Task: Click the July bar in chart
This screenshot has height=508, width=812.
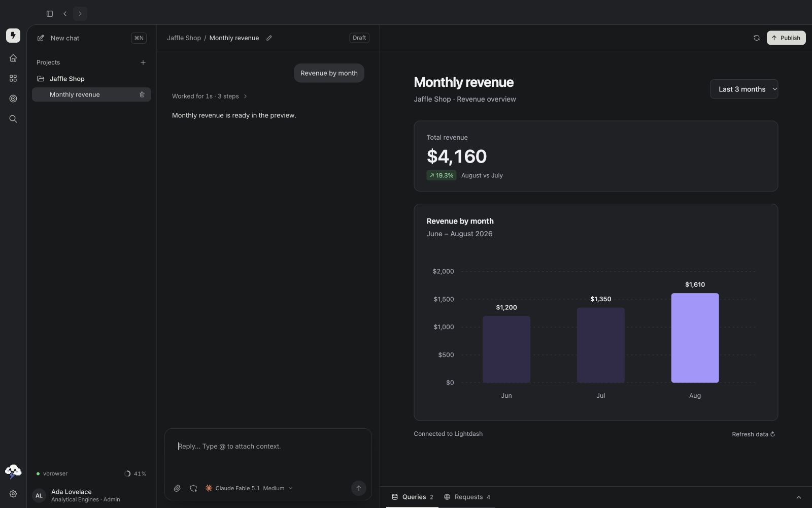Action: pyautogui.click(x=601, y=345)
